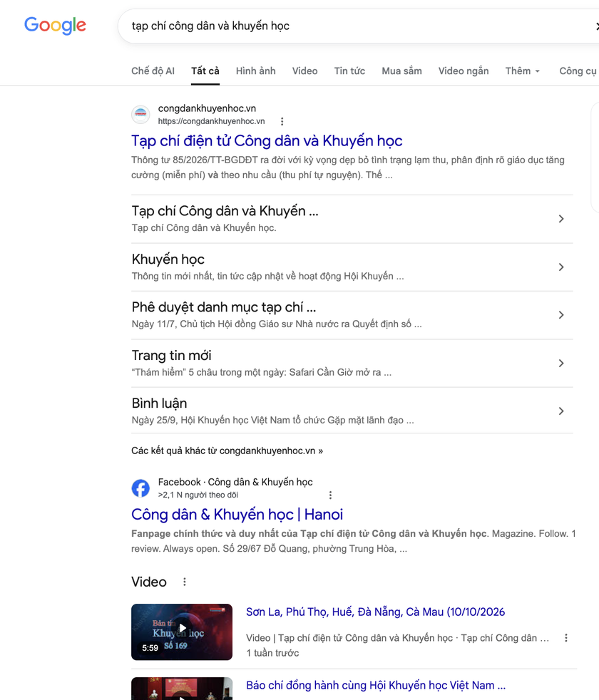Open more options for the Facebook result
Viewport: 599px width, 700px height.
coord(331,495)
